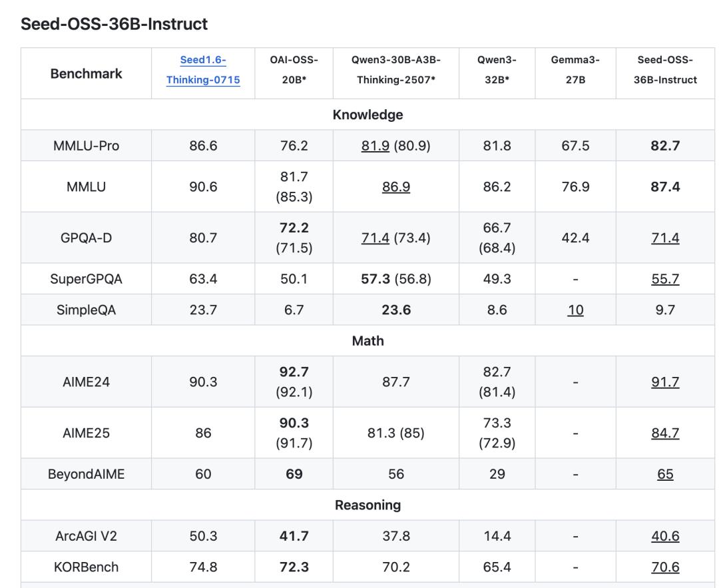The width and height of the screenshot is (719, 588).
Task: Click the Math section row
Action: point(367,341)
